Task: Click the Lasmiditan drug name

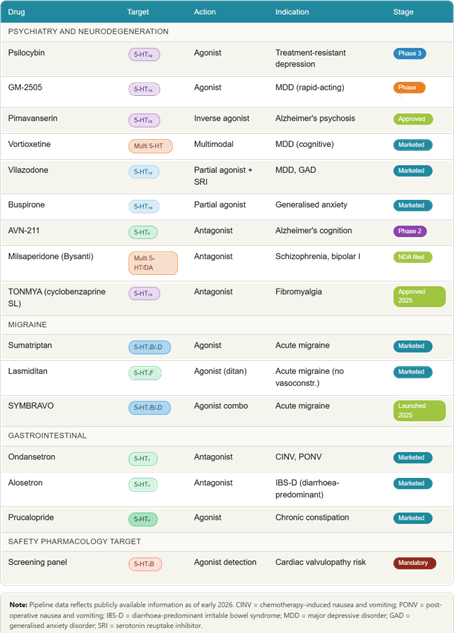Action: [28, 371]
